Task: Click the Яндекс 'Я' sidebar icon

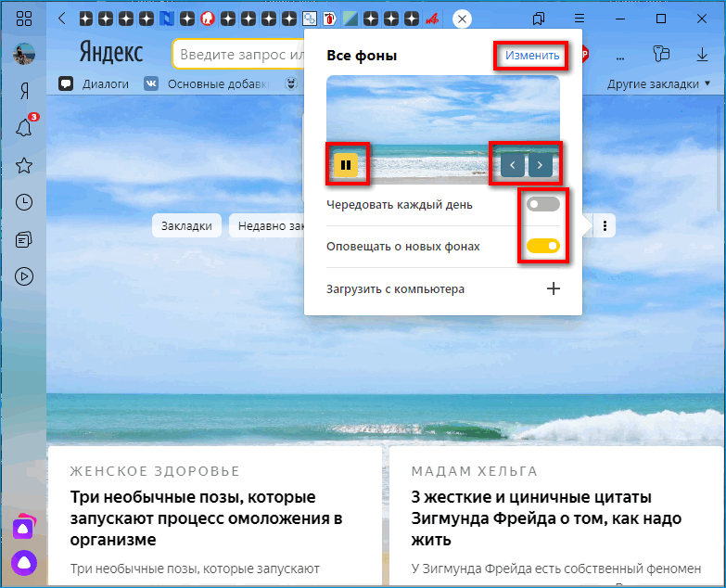Action: click(24, 91)
